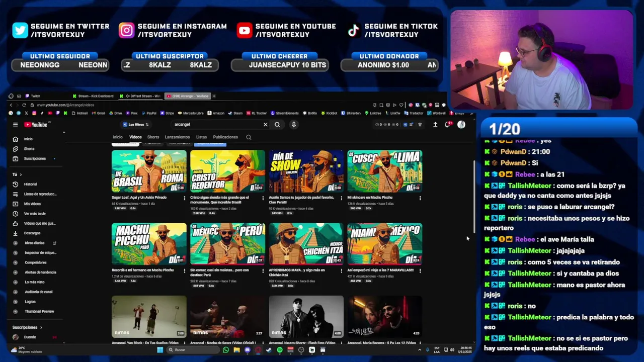Open File Explorer from the taskbar
Viewport: 644px width, 362px height.
(x=236, y=350)
